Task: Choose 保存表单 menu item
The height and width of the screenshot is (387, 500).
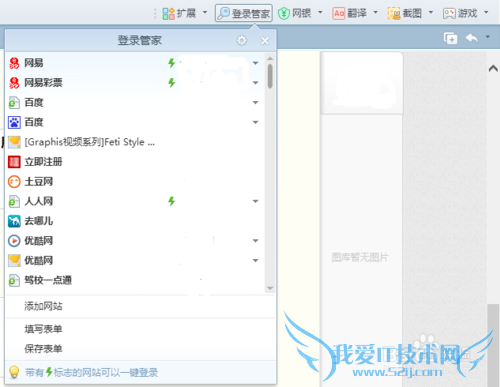Action: pyautogui.click(x=43, y=349)
